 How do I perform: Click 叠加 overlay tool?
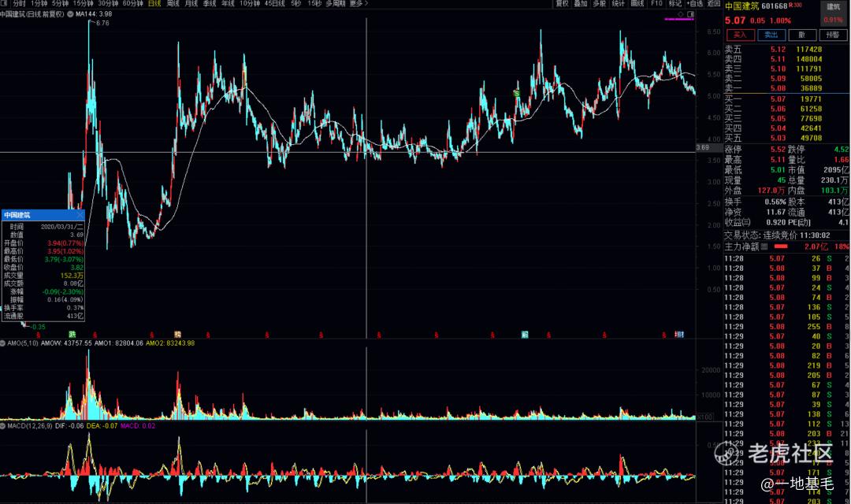click(x=581, y=3)
